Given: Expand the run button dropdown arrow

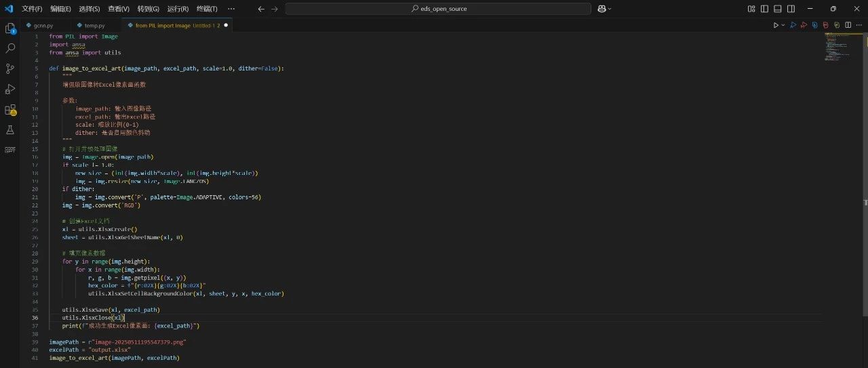Looking at the screenshot, I should tap(783, 25).
